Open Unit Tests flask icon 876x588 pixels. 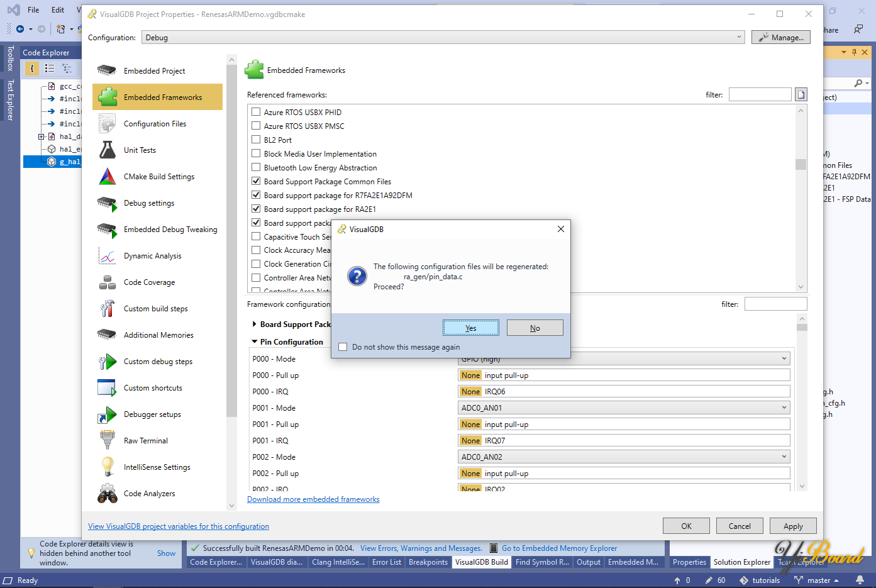pos(108,150)
